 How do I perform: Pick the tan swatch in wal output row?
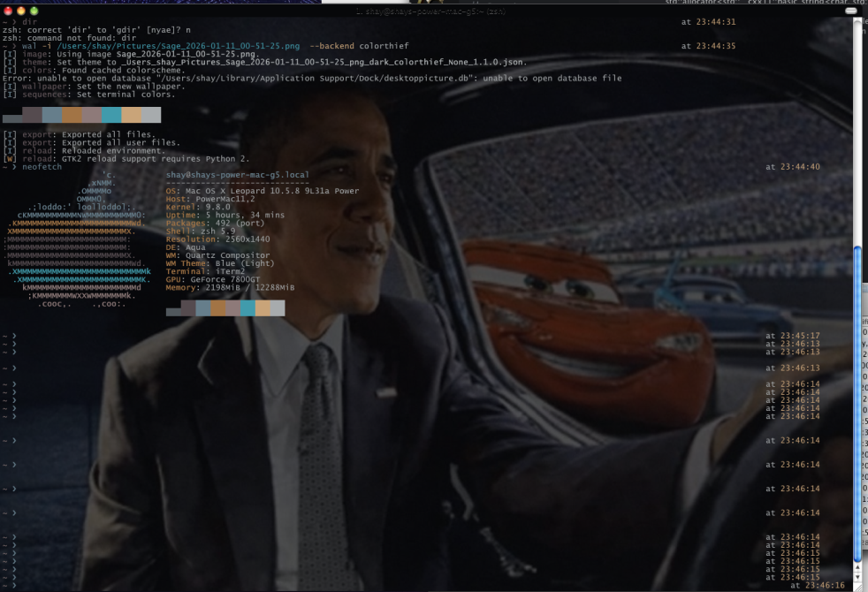click(131, 115)
